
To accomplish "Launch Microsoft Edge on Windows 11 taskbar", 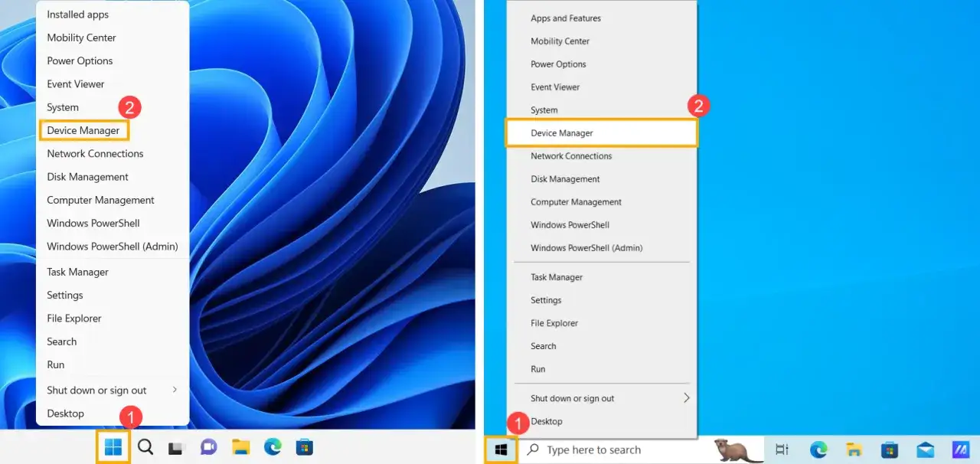I will tap(273, 447).
